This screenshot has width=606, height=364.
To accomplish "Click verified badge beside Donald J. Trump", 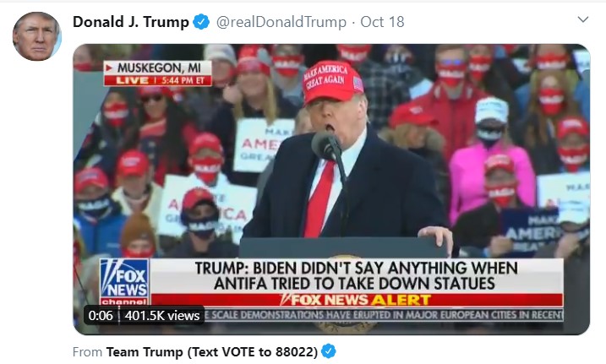I will click(201, 22).
